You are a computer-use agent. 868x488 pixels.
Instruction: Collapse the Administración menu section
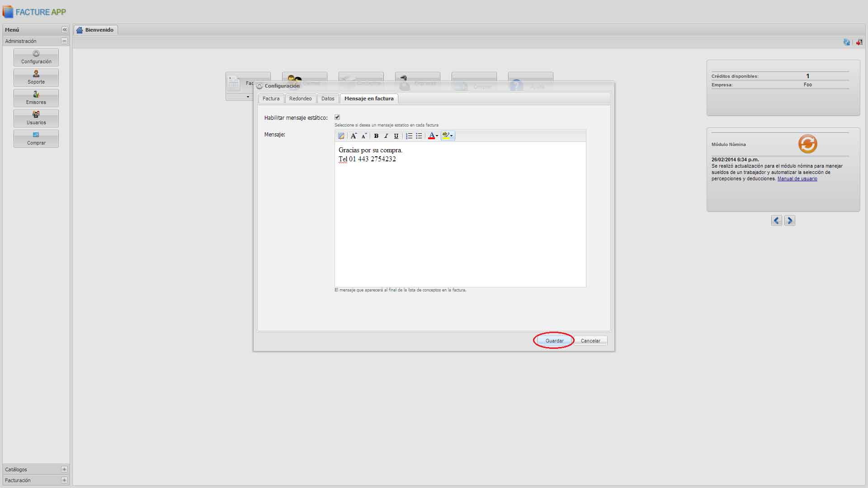(x=64, y=41)
